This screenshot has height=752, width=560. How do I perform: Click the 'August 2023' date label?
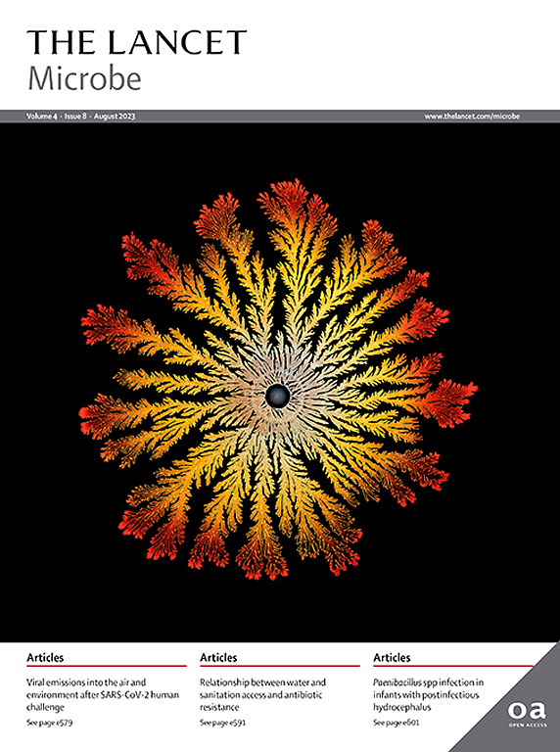click(x=115, y=117)
